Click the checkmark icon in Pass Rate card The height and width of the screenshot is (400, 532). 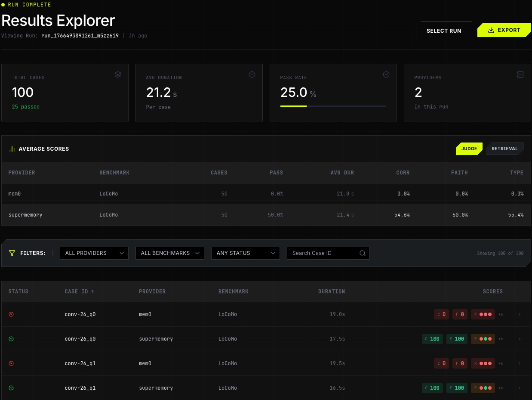tap(386, 74)
